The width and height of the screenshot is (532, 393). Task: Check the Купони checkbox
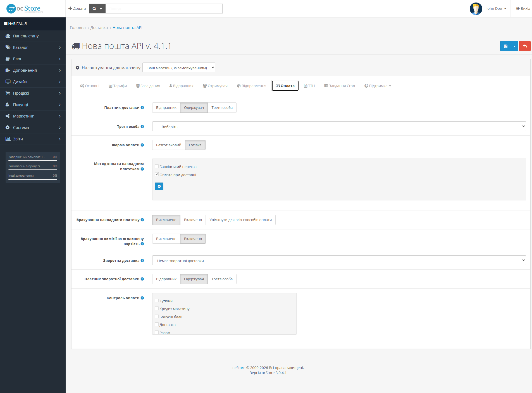pos(157,301)
